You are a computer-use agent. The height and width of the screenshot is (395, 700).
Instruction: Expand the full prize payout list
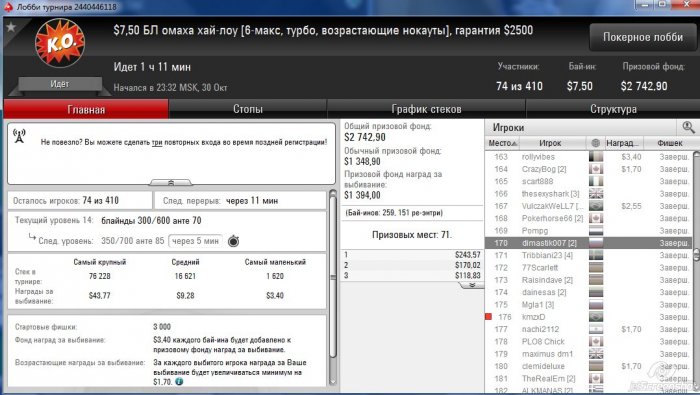pos(471,285)
